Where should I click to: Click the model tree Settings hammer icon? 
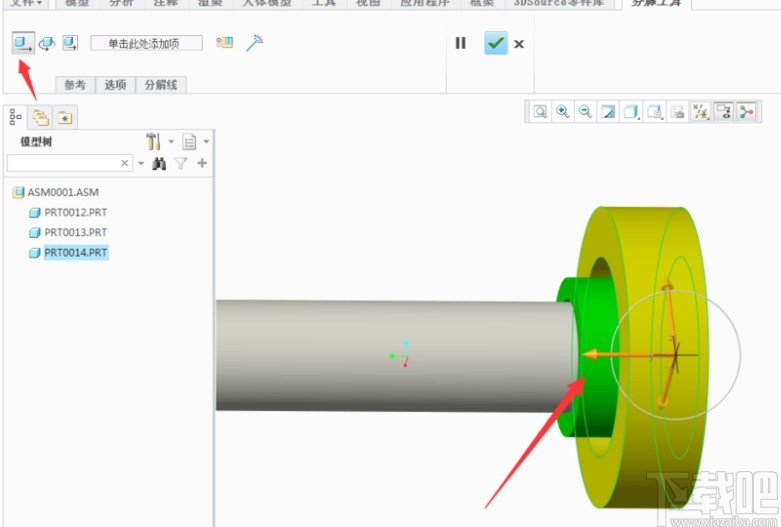pyautogui.click(x=153, y=141)
